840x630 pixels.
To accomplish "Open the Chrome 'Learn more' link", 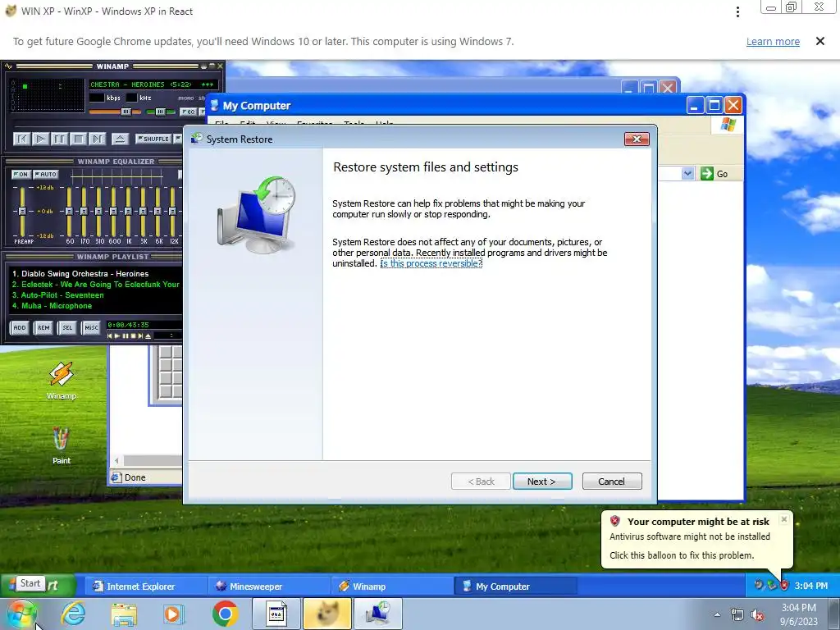I will (x=773, y=42).
